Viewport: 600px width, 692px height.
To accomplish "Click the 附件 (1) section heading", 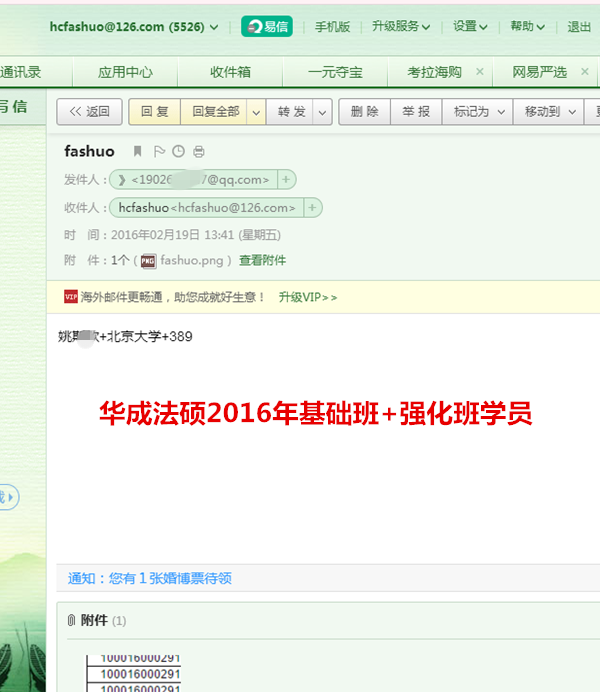I will pos(103,621).
